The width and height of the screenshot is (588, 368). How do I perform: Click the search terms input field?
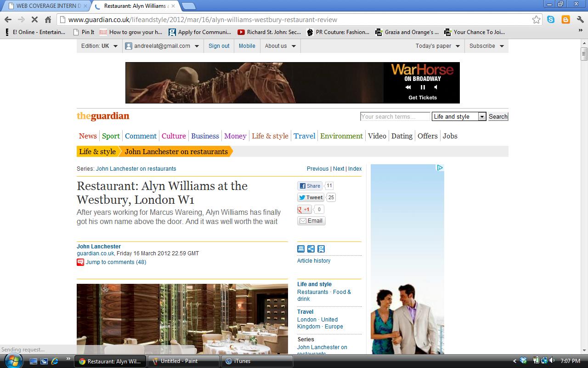(395, 116)
